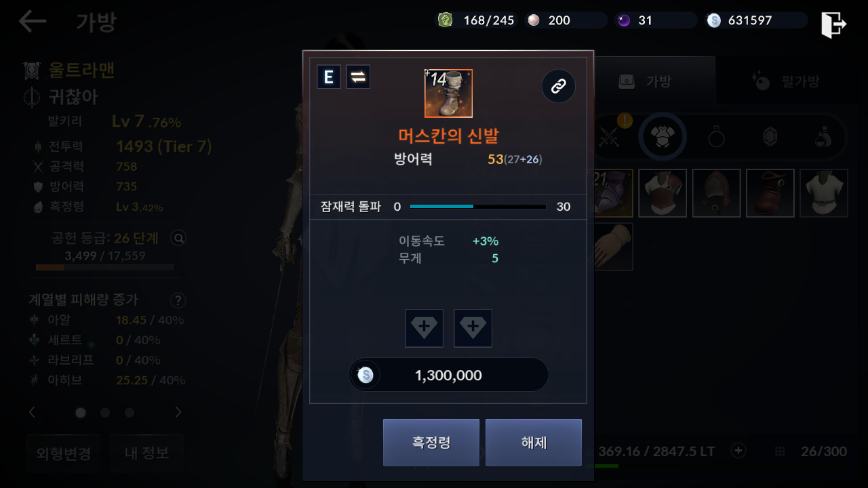Select the ring accessory filter icon
Viewport: 868px width, 488px height.
click(716, 138)
